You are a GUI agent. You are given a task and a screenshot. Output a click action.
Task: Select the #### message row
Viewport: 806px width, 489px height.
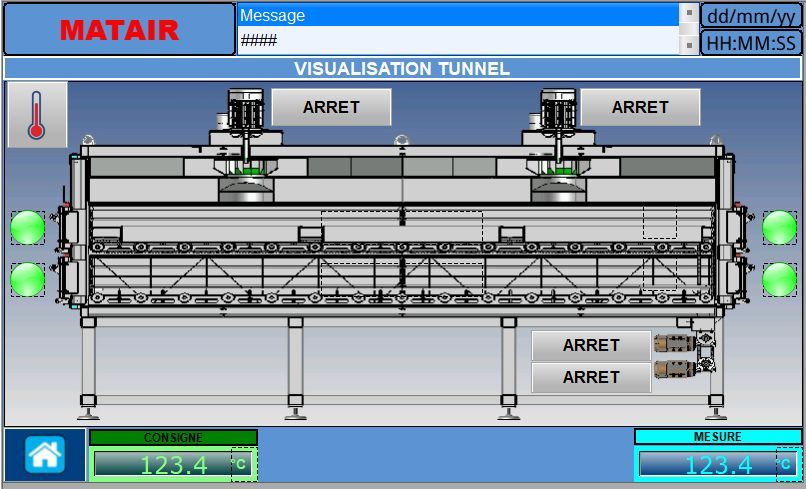(459, 40)
